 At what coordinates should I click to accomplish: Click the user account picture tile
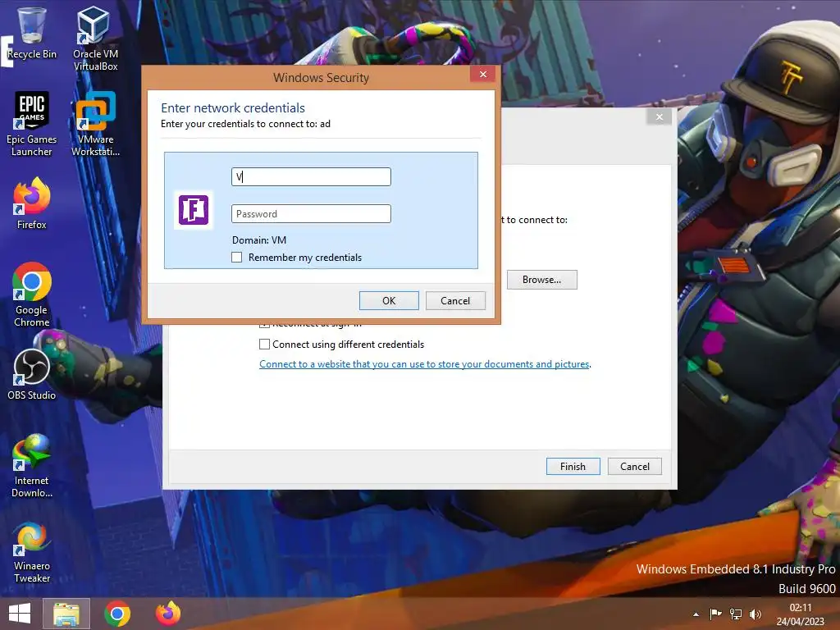point(193,210)
